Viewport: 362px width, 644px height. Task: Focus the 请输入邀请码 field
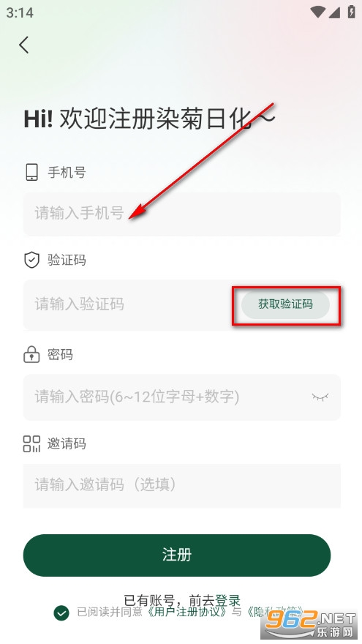(x=182, y=485)
